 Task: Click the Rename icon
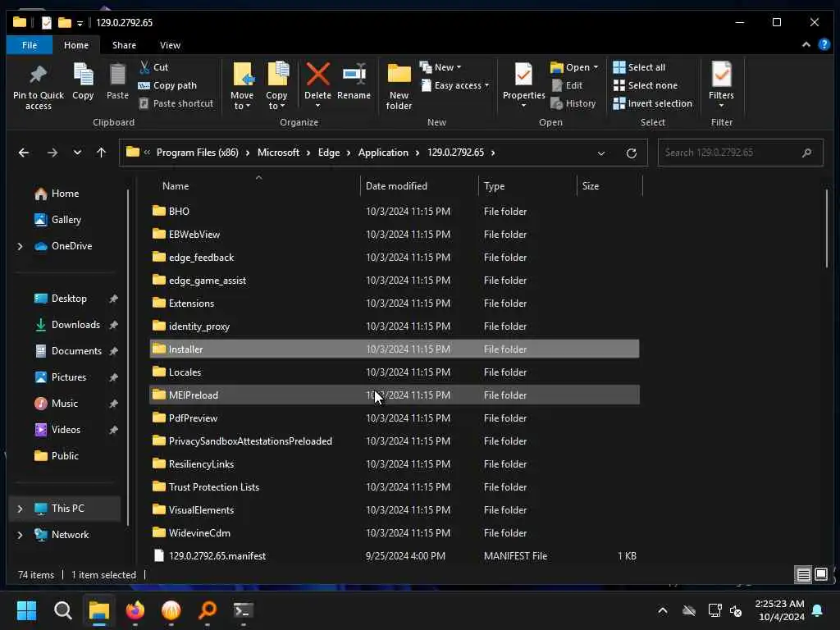tap(354, 80)
